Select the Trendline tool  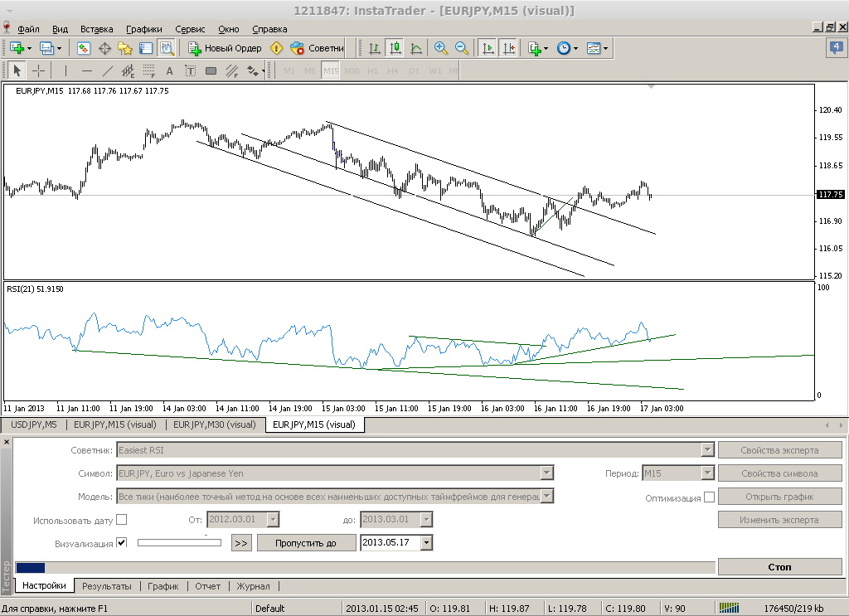(x=107, y=70)
